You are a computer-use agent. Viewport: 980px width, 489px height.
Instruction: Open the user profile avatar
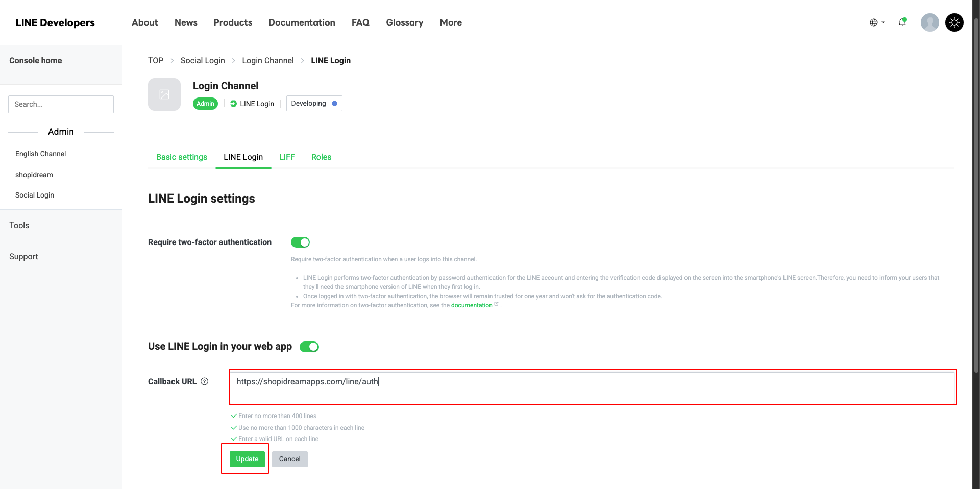click(929, 22)
